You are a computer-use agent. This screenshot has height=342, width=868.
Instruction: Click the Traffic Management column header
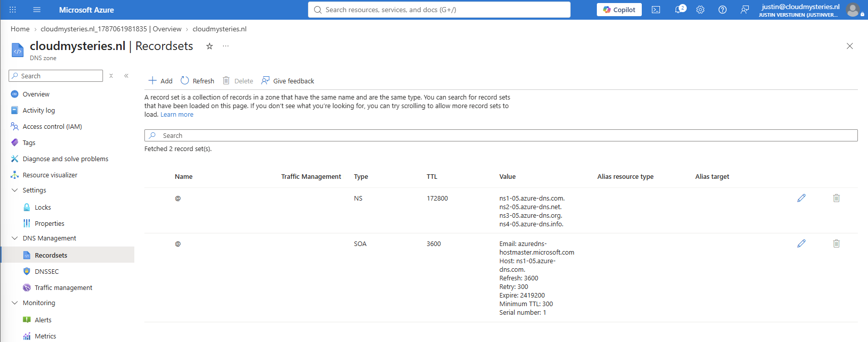[311, 177]
